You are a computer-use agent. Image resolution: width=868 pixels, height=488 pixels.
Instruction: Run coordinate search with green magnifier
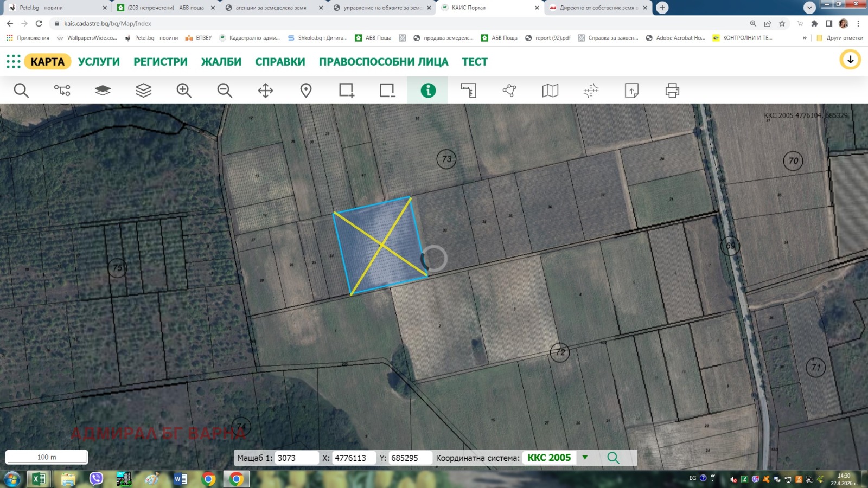613,458
